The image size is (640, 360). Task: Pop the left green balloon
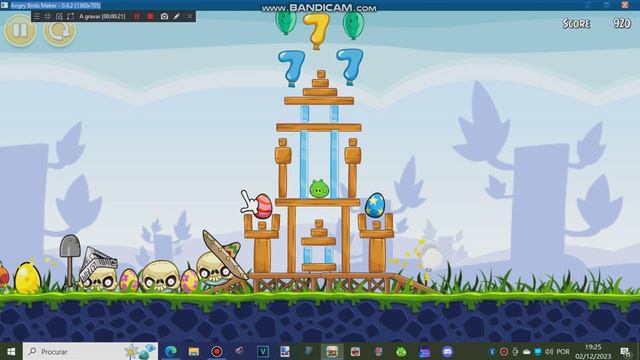pos(286,22)
